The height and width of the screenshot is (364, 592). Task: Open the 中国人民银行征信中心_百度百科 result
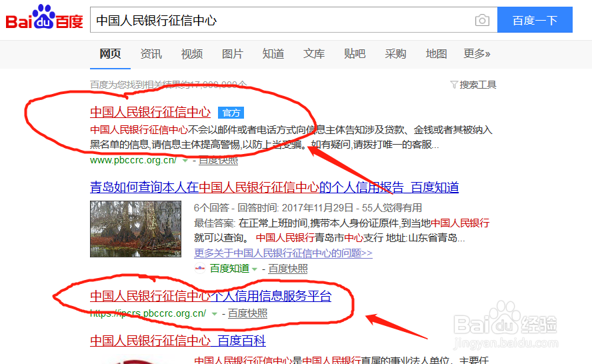[178, 341]
